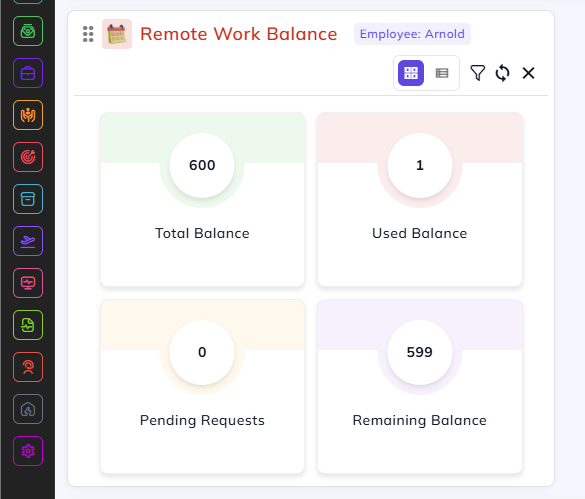585x499 pixels.
Task: Open the filter funnel options
Action: (x=478, y=73)
